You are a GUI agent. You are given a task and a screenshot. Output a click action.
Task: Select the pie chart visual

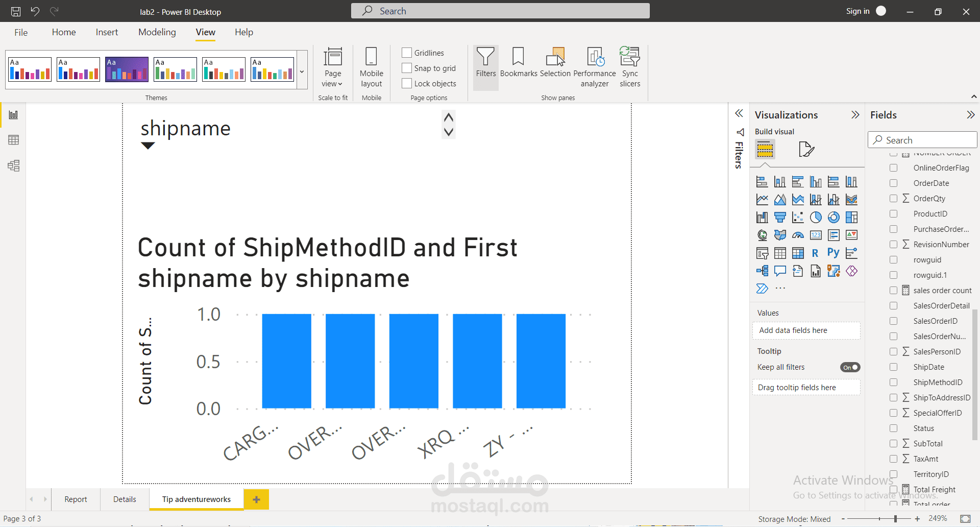click(816, 217)
